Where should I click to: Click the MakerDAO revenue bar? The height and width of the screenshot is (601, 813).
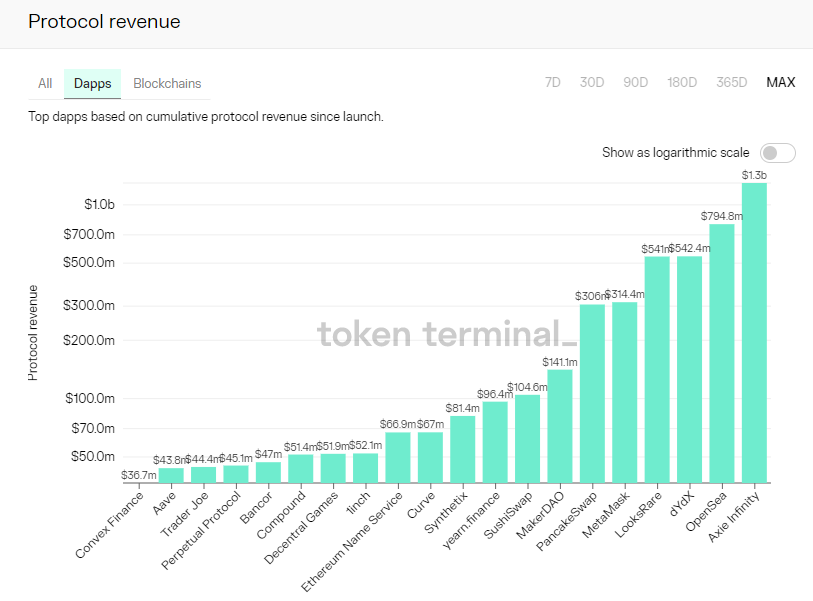tap(560, 426)
